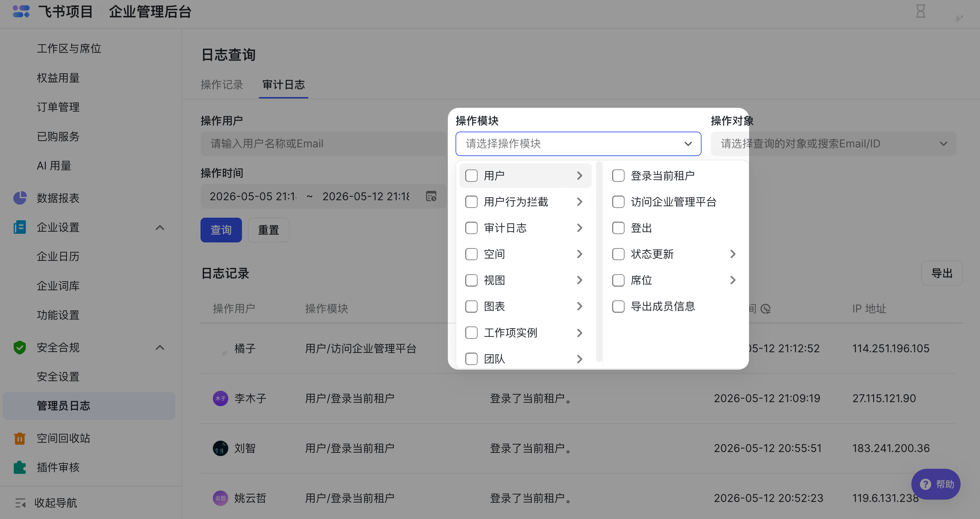Click the 插件审核 puzzle icon
The width and height of the screenshot is (980, 519).
click(20, 467)
